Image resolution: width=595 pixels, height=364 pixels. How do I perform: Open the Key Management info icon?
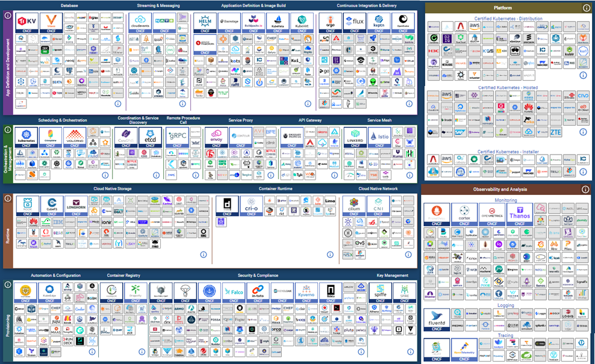click(410, 351)
